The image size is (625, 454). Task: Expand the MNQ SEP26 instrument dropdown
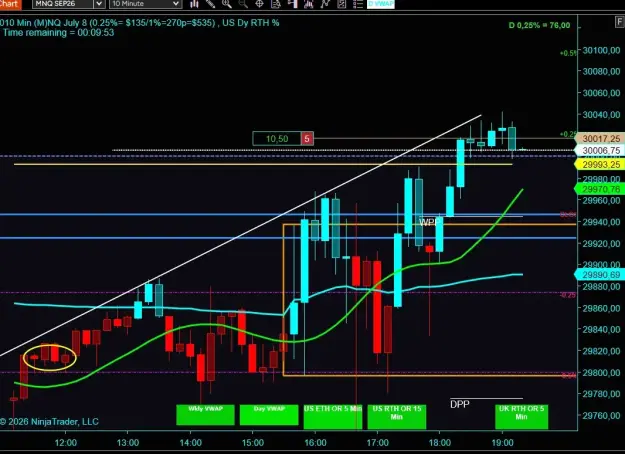[x=99, y=4]
